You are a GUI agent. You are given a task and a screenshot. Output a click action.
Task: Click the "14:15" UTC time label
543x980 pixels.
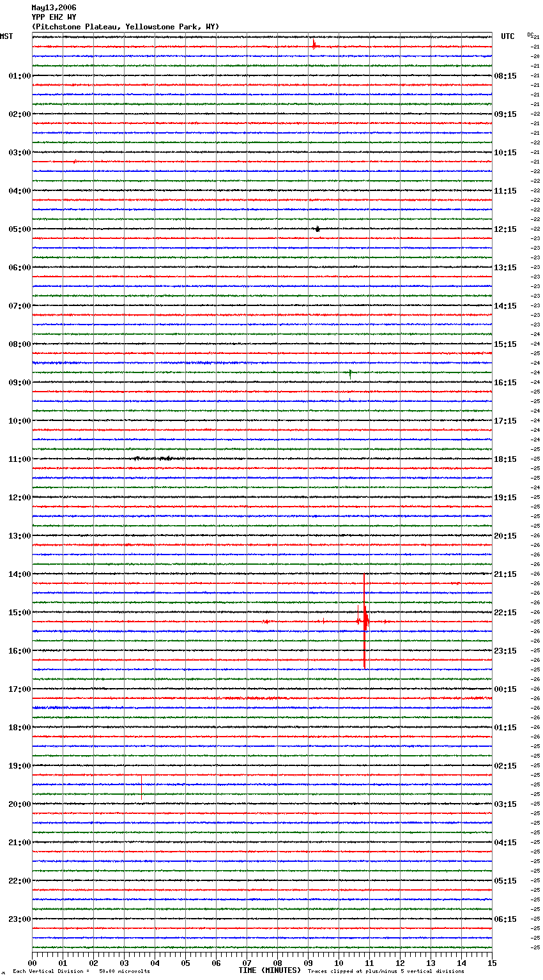click(505, 306)
